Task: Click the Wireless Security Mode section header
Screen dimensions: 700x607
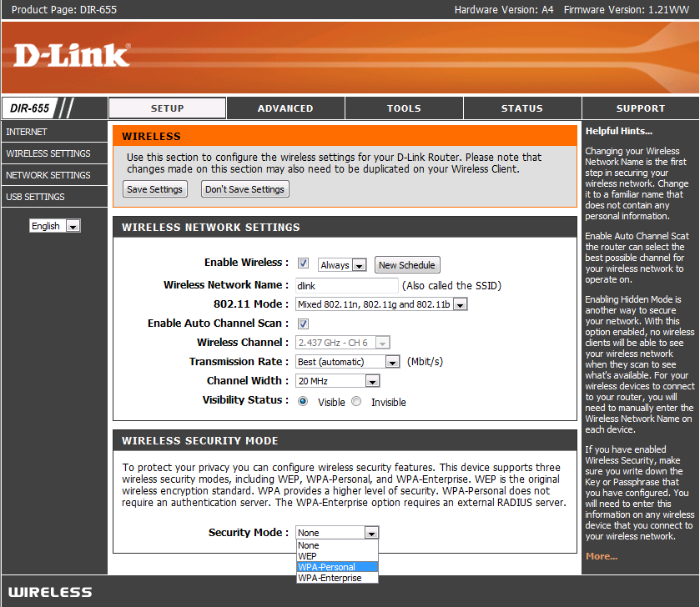Action: (x=345, y=440)
